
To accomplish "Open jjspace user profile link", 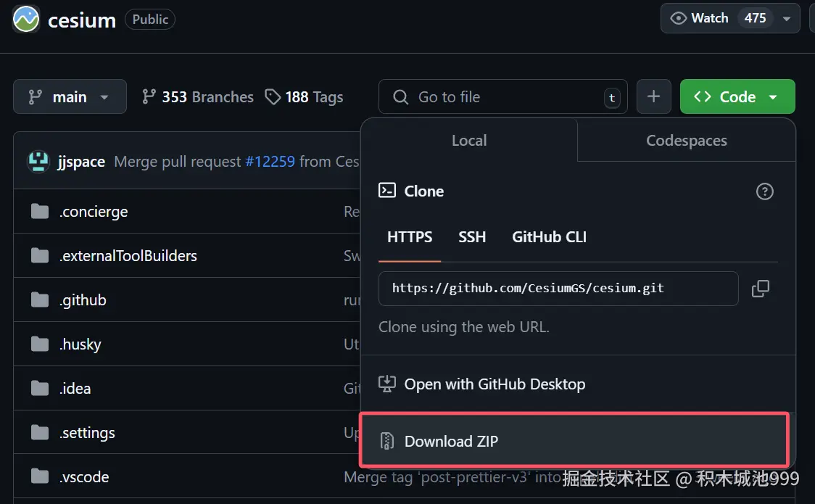I will point(82,162).
